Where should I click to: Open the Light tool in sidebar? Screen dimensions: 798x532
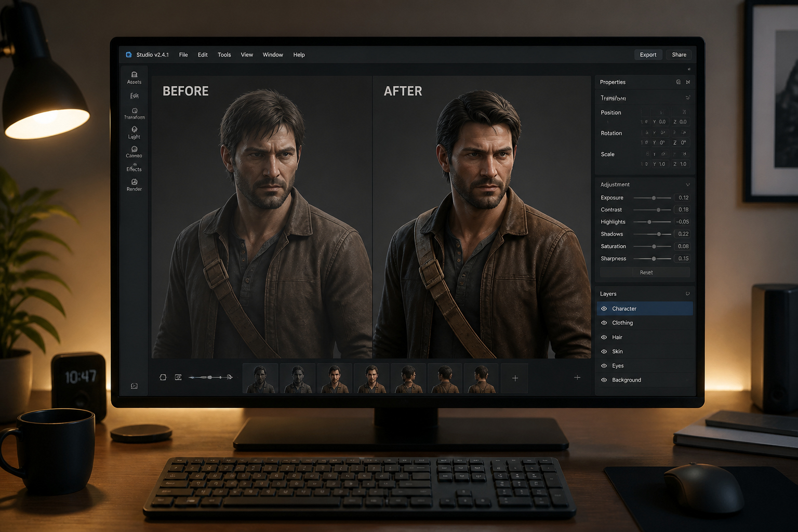(x=134, y=132)
